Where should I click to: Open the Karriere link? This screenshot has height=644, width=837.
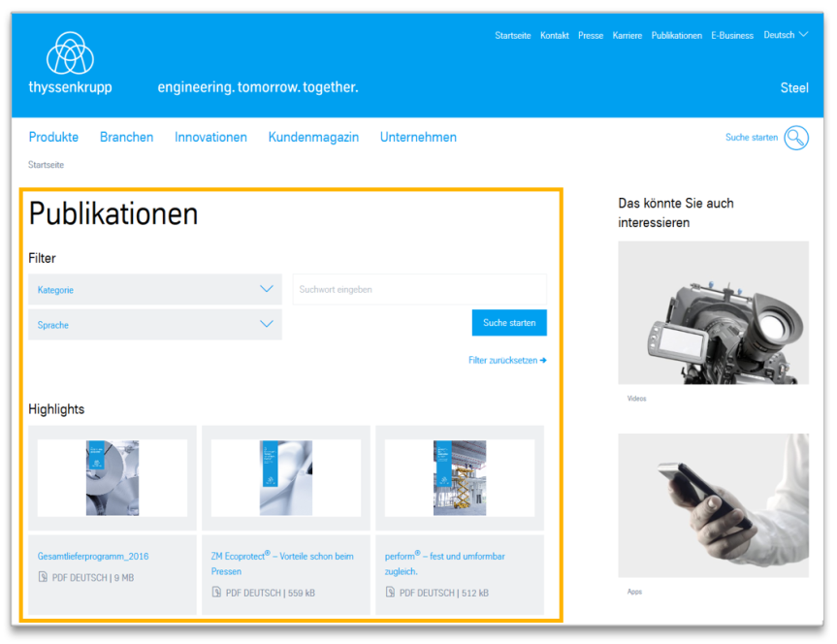tap(628, 35)
